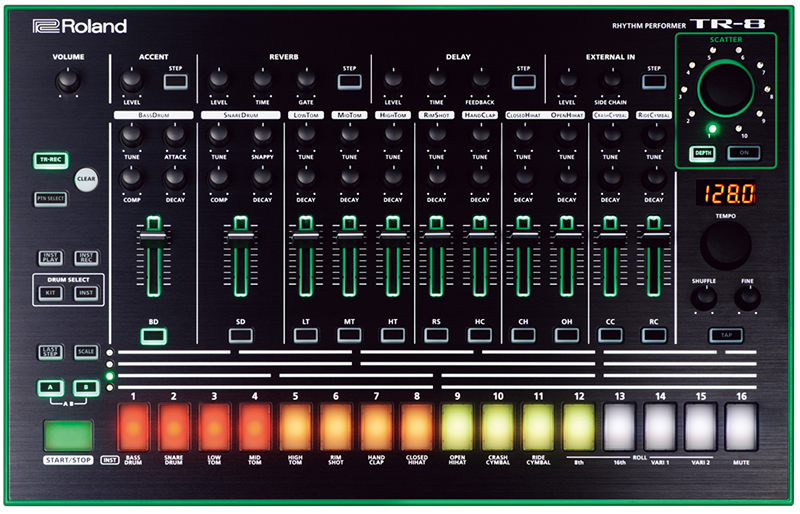Toggle the Scatter DEPTH button
Screen dimensions: 800x514
tap(703, 153)
